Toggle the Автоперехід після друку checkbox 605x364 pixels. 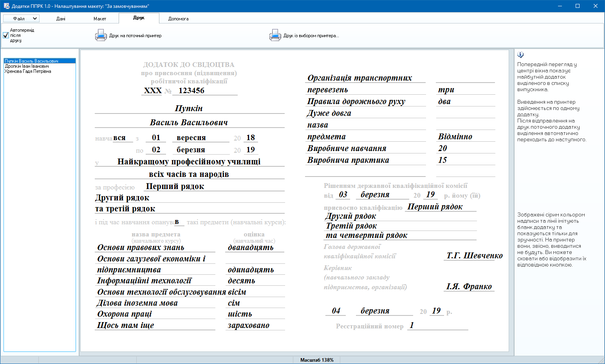pos(6,35)
